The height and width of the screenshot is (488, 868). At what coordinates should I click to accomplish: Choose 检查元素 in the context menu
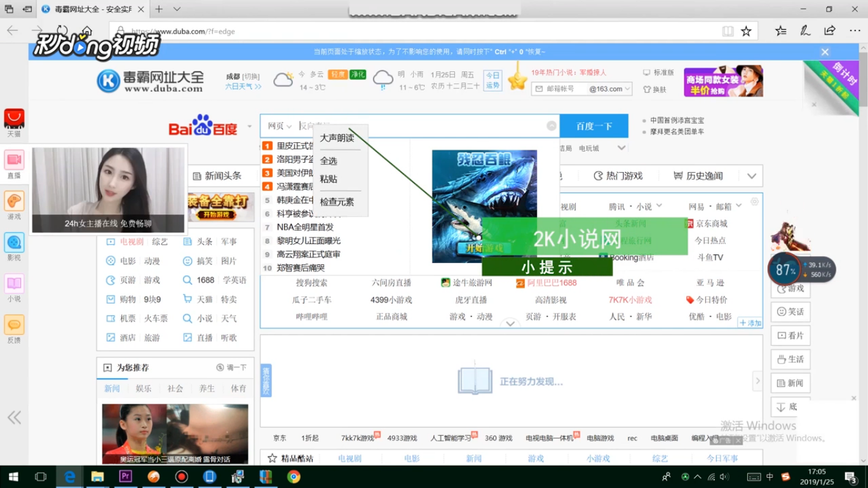point(337,202)
